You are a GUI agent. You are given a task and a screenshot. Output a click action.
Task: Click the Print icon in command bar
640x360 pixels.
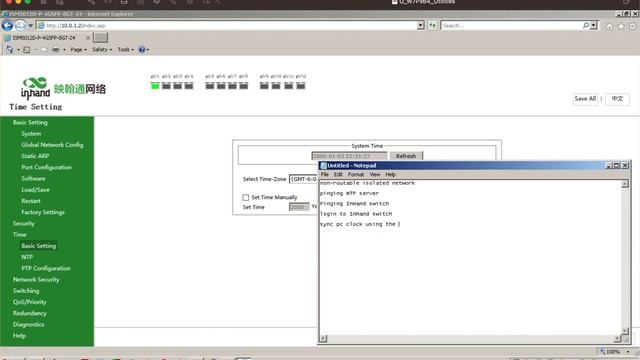point(56,49)
